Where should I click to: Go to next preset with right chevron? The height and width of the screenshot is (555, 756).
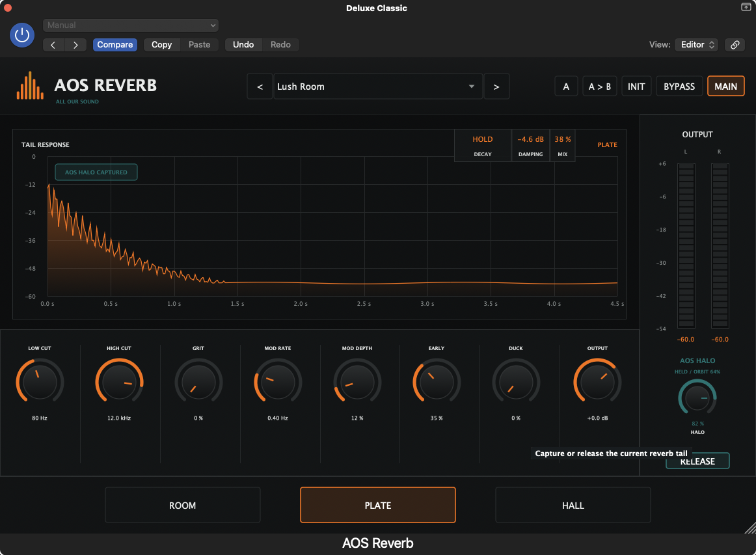75,45
